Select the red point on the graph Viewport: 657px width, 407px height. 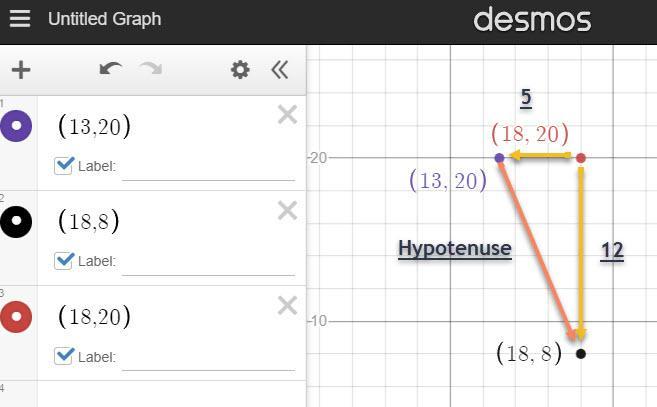click(x=581, y=158)
